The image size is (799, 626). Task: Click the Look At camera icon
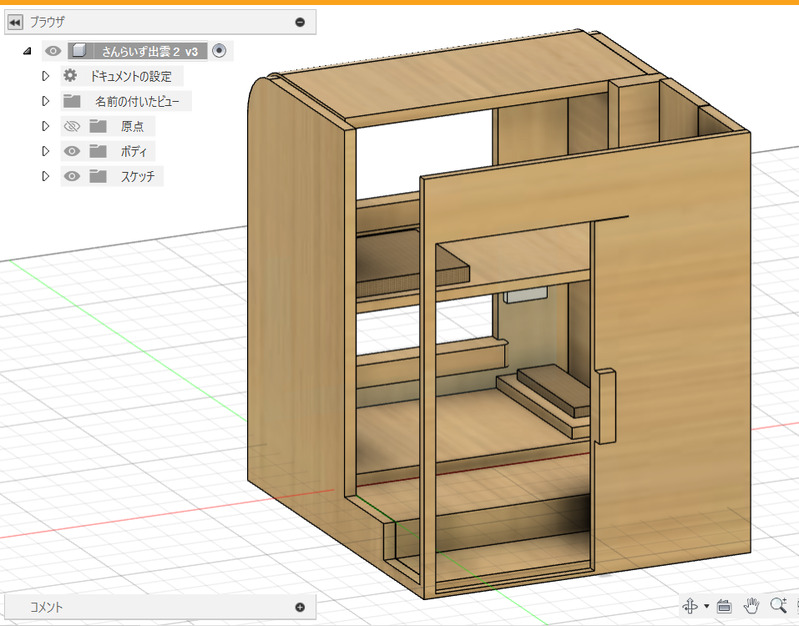[x=725, y=606]
